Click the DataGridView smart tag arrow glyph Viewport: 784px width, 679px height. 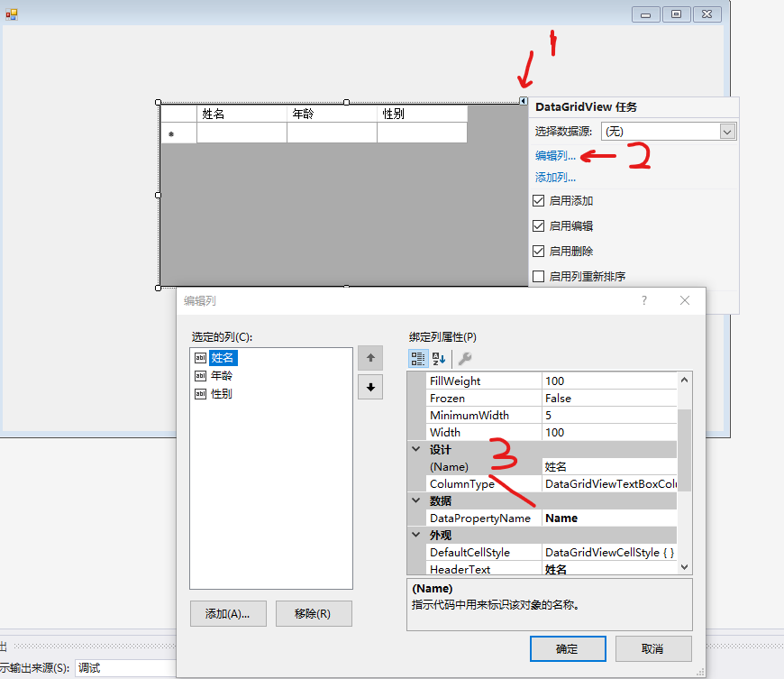point(524,100)
